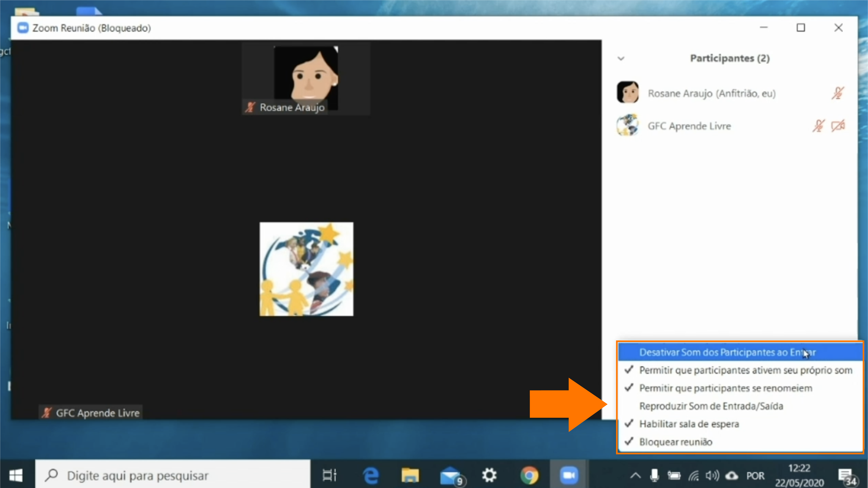Minimize the Zoom Reunião window
This screenshot has width=868, height=488.
tap(764, 28)
